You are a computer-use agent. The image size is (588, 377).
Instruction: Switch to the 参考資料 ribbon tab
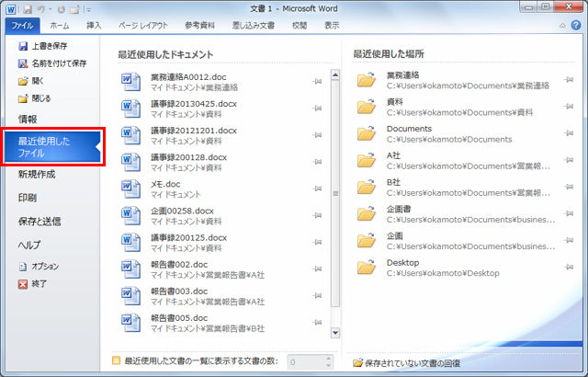pos(200,26)
